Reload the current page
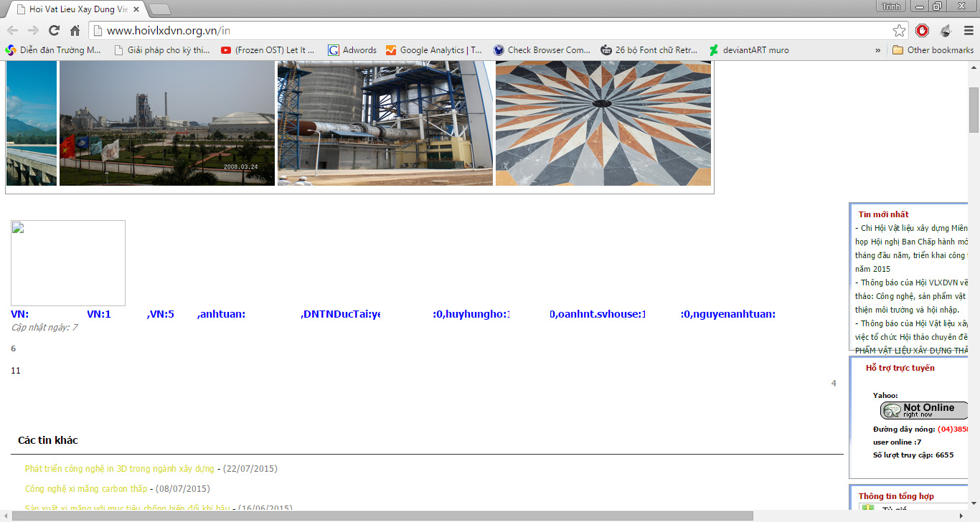980x522 pixels. 54,30
